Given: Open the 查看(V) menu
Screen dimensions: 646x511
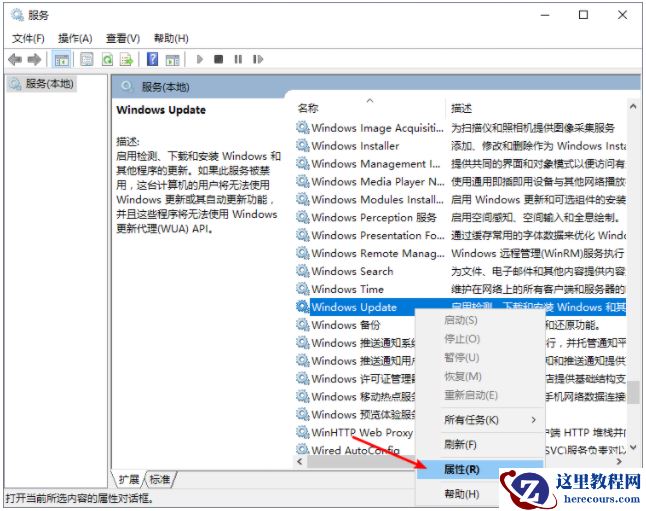Looking at the screenshot, I should 123,38.
